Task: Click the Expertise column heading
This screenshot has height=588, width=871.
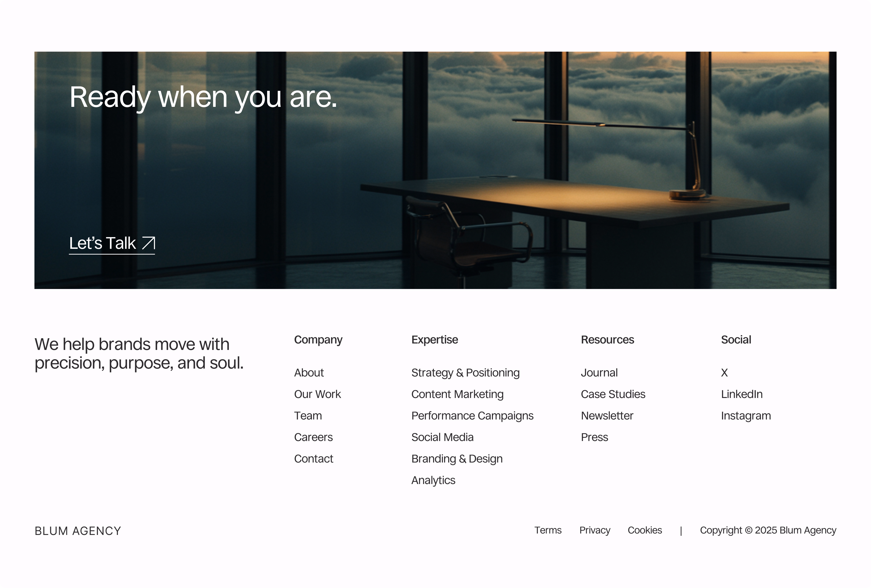Action: coord(435,340)
